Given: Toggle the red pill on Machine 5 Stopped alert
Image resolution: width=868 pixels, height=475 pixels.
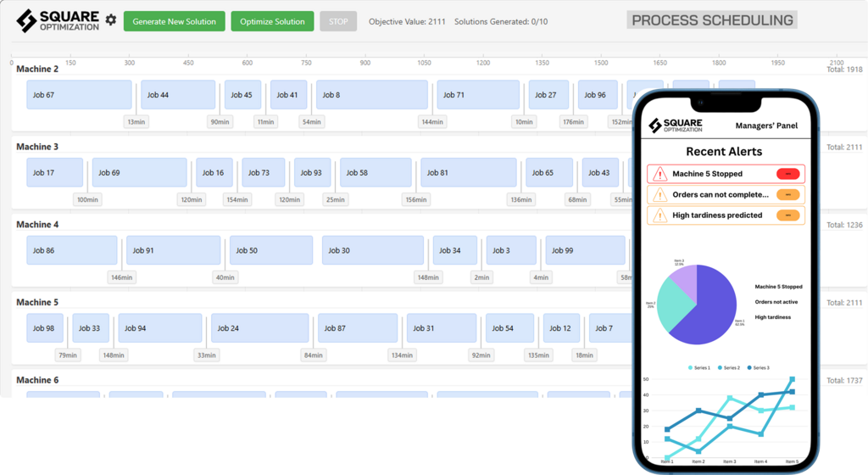Looking at the screenshot, I should pos(787,174).
